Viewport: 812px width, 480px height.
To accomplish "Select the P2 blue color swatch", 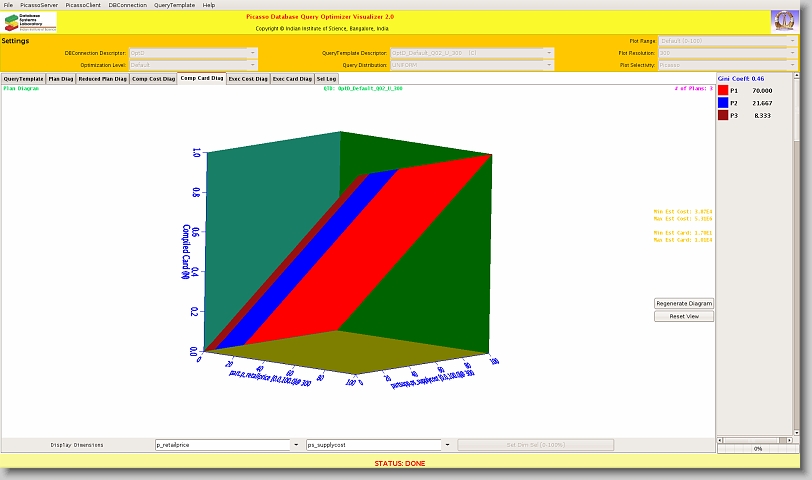I will pyautogui.click(x=723, y=103).
